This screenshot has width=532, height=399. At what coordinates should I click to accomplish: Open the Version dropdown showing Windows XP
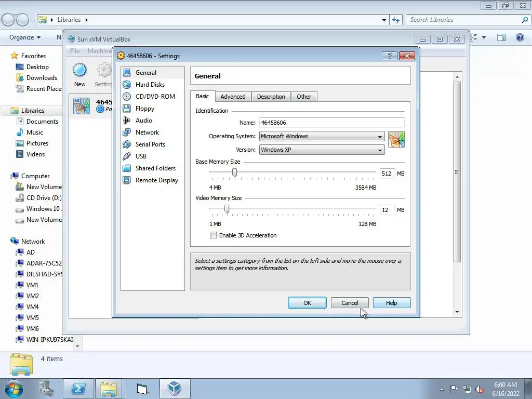point(322,150)
